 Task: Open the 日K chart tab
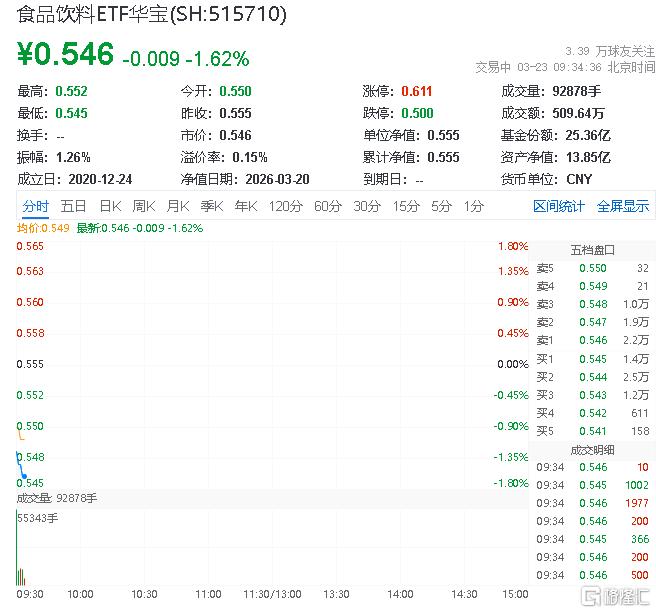click(110, 206)
